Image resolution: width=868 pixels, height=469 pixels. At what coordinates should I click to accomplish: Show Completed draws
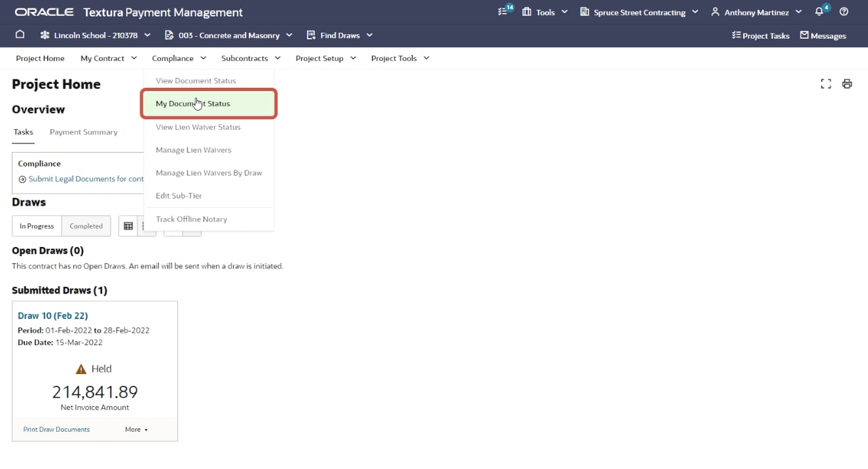click(86, 226)
